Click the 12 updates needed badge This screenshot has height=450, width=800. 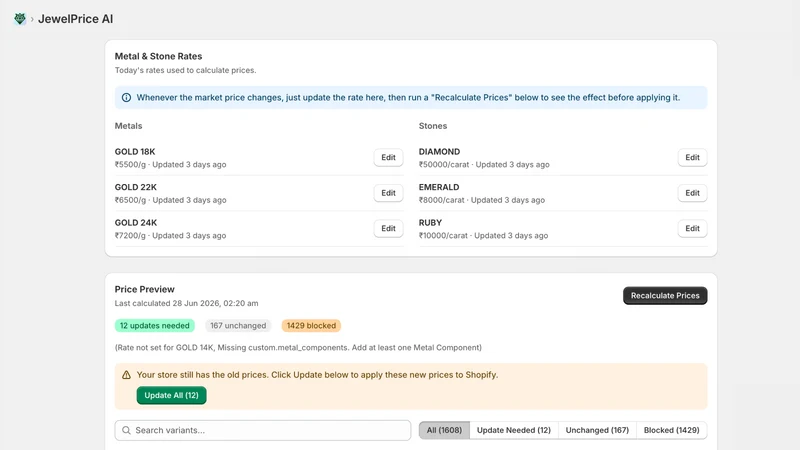pos(155,326)
